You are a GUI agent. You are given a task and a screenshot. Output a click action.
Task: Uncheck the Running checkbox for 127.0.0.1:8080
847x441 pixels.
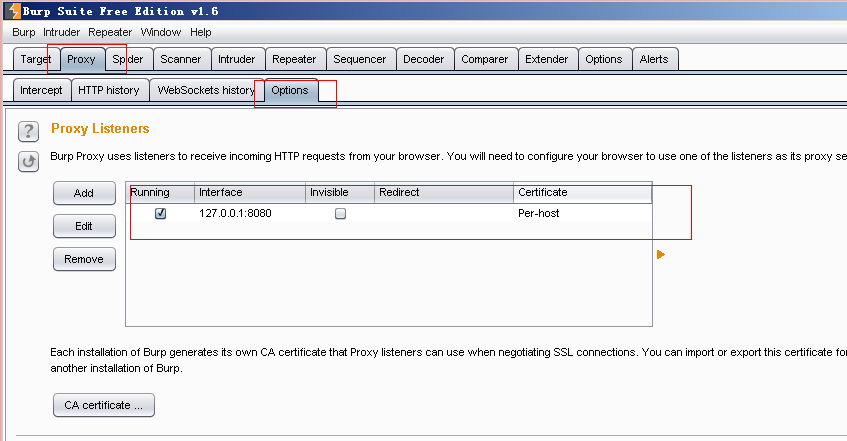[160, 213]
